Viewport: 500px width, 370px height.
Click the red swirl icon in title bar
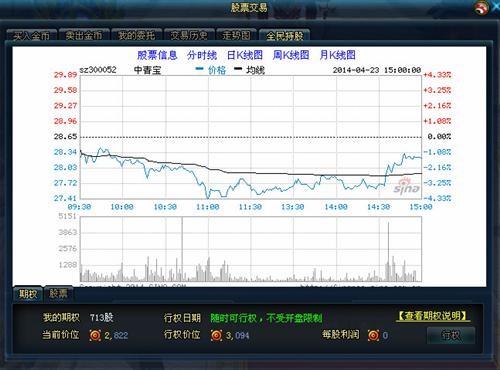pos(482,7)
